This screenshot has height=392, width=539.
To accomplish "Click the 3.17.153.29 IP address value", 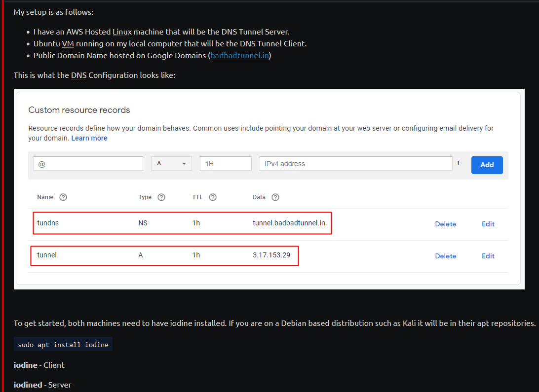I will pyautogui.click(x=271, y=255).
